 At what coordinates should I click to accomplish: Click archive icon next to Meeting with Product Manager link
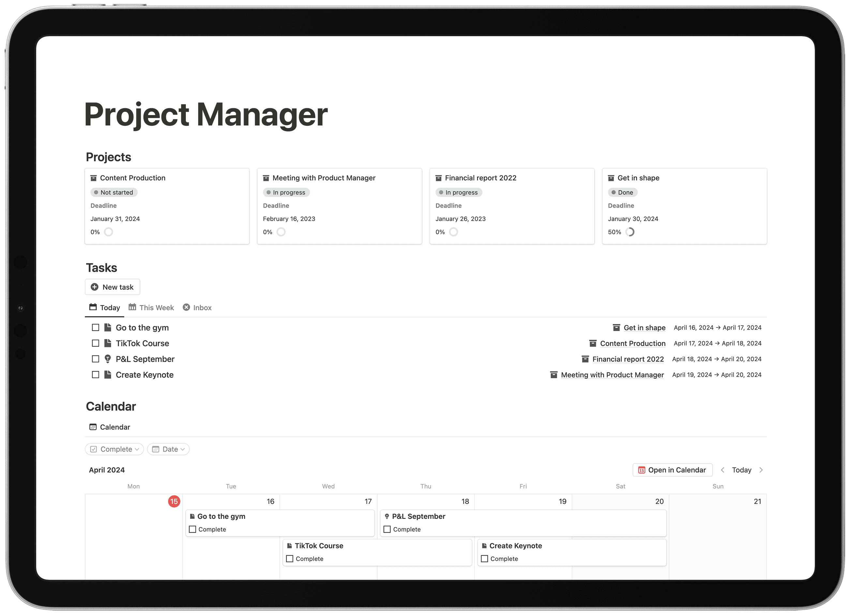(x=553, y=375)
